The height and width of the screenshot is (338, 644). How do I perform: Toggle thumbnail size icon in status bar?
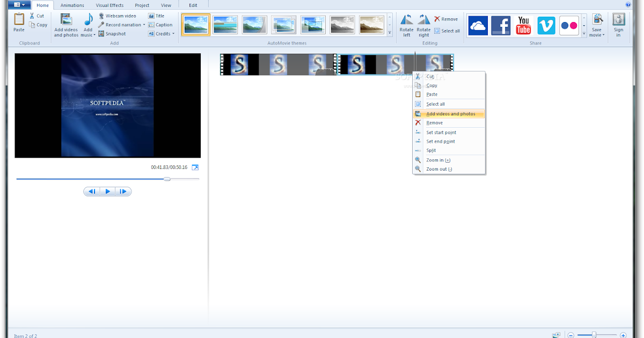[556, 335]
